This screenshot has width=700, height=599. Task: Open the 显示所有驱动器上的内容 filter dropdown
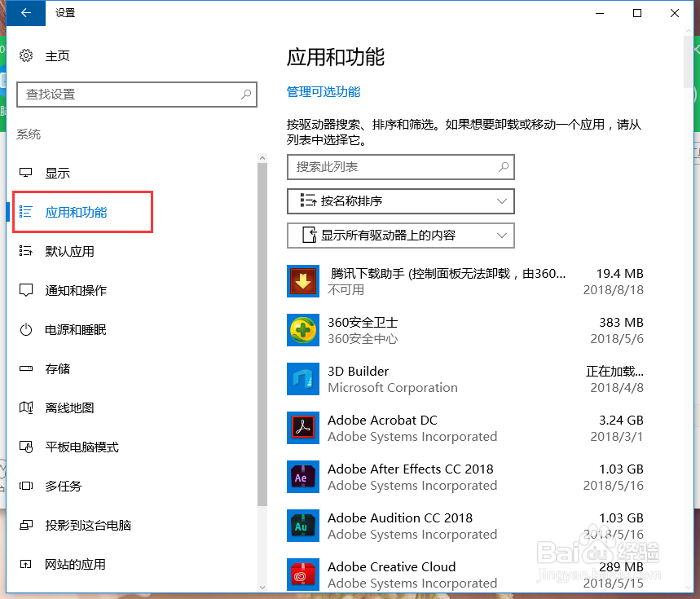click(x=400, y=236)
